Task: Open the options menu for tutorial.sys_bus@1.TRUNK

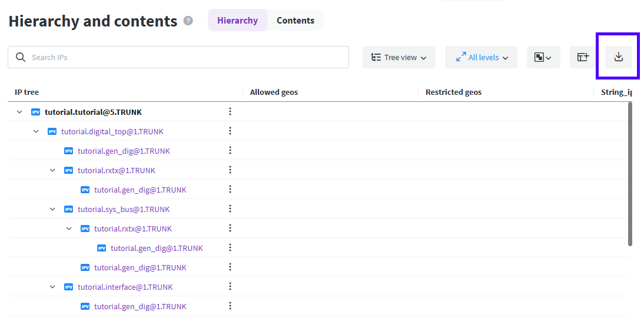Action: pos(230,209)
